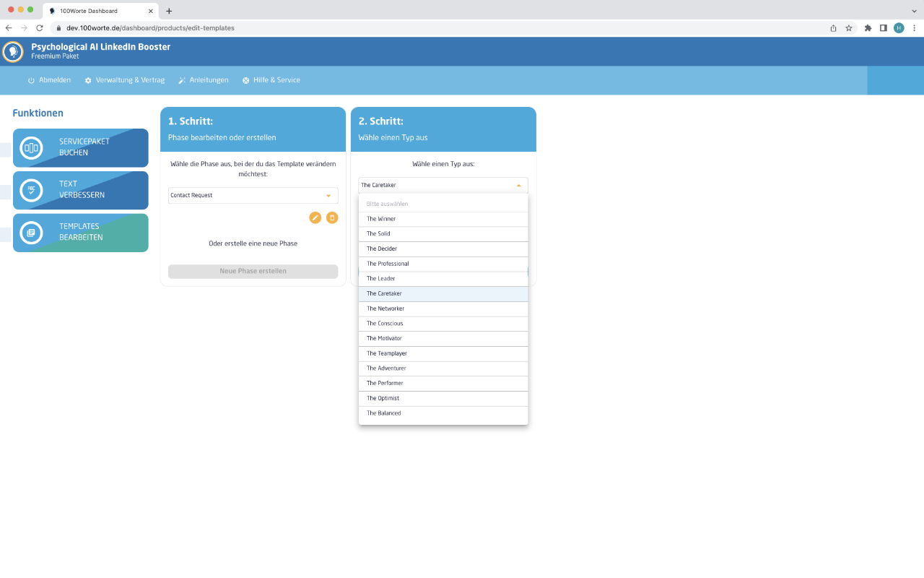
Task: Open Templates Bearbeiten from the sidebar
Action: click(x=80, y=233)
